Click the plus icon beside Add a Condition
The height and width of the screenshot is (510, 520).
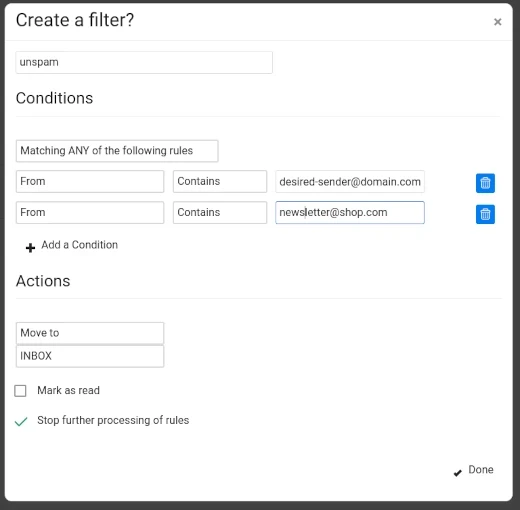click(x=30, y=248)
